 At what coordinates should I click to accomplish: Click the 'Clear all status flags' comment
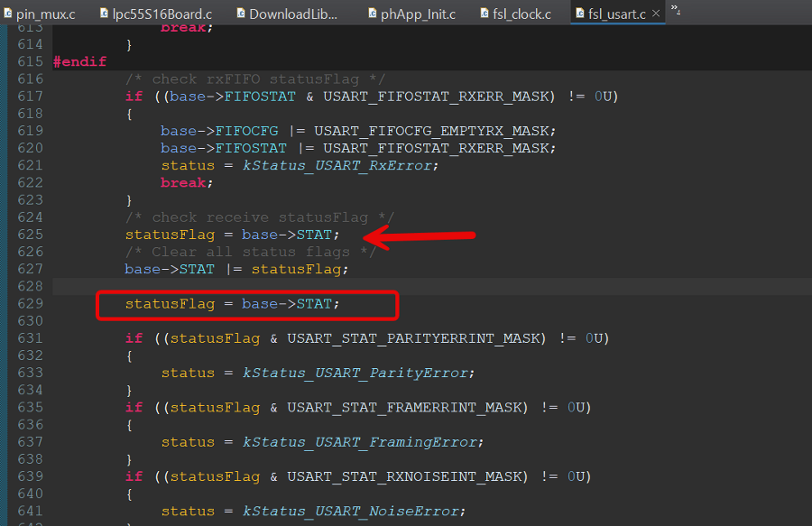[x=251, y=252]
